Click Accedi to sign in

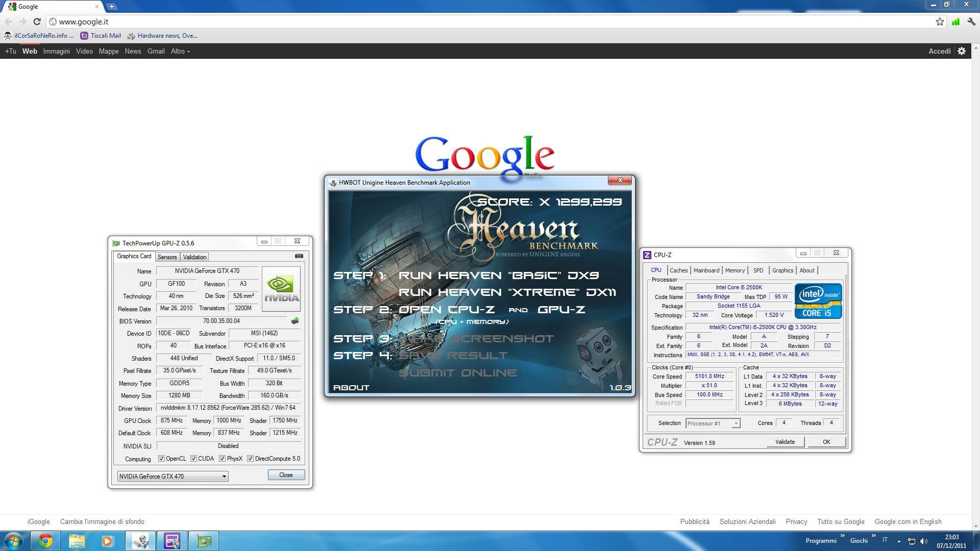[x=939, y=51]
